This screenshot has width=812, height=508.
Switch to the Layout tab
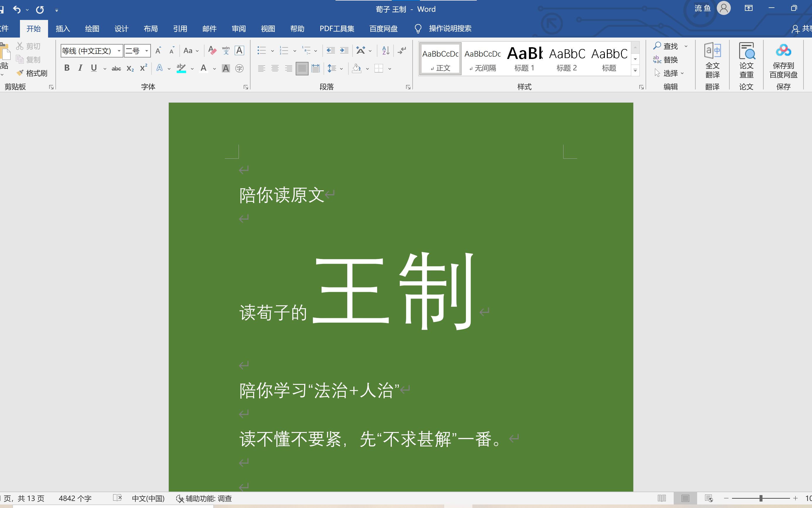tap(150, 28)
